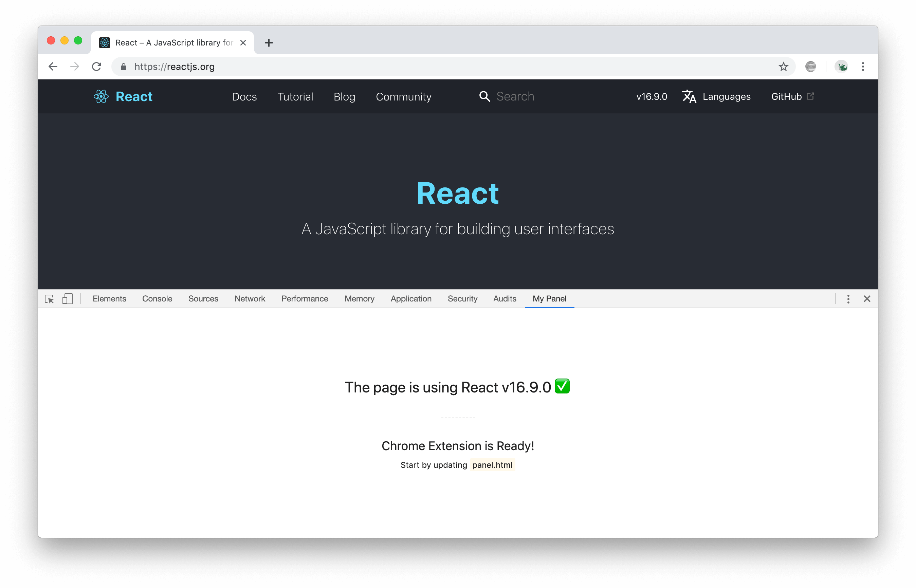Click the user profile avatar in Chrome toolbar
916x588 pixels.
[842, 66]
